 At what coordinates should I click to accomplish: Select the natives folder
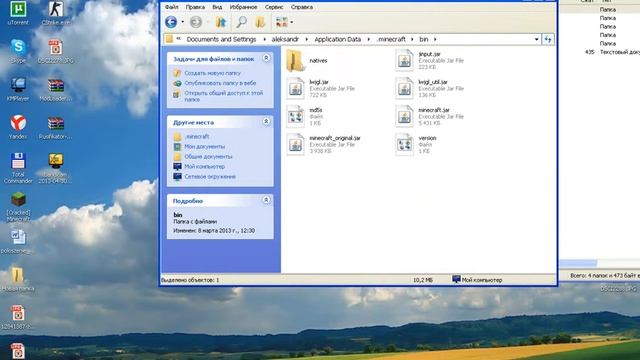(x=307, y=60)
